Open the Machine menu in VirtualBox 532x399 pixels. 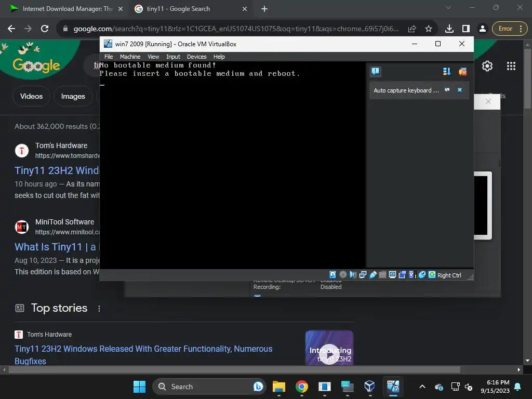(130, 57)
